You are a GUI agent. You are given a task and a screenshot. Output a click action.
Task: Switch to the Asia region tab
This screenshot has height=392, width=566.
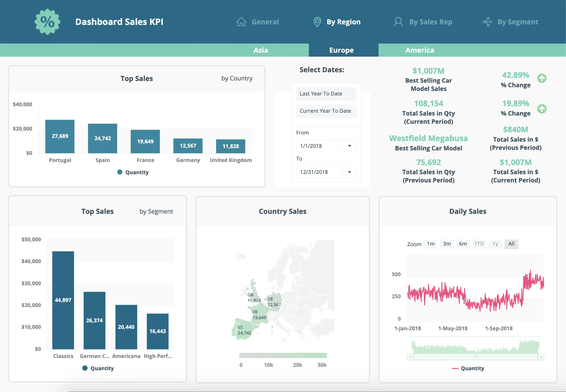tap(261, 50)
